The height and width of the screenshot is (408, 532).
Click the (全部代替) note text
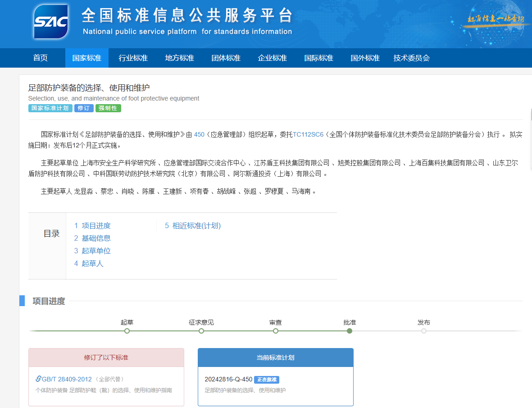(x=110, y=379)
